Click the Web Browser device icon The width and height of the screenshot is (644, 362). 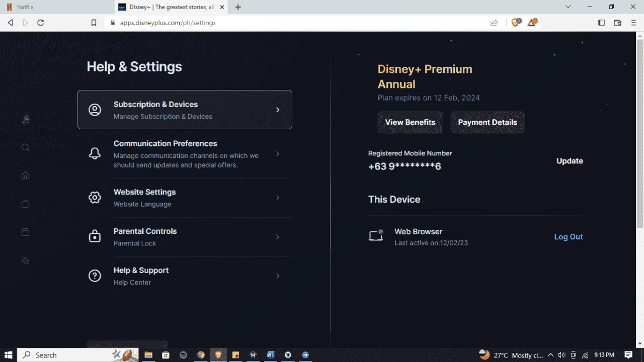376,235
